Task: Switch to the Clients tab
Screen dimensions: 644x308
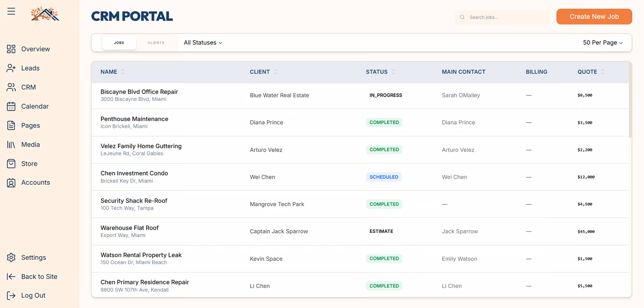Action: coord(156,43)
